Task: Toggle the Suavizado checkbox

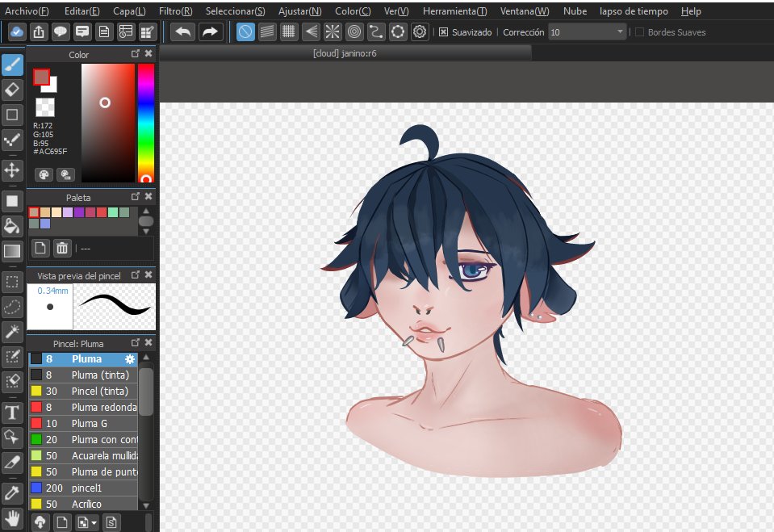Action: 443,32
